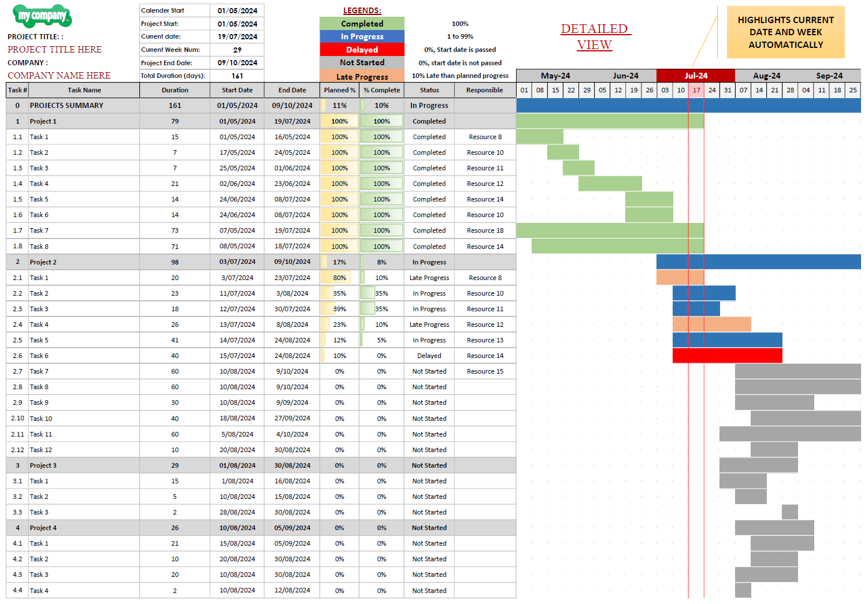Screen dimensions: 868x604
Task: Click the LEGENDS heading
Action: (362, 10)
